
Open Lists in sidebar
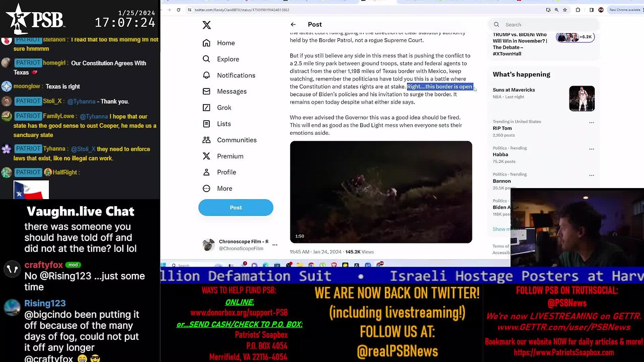[216, 124]
